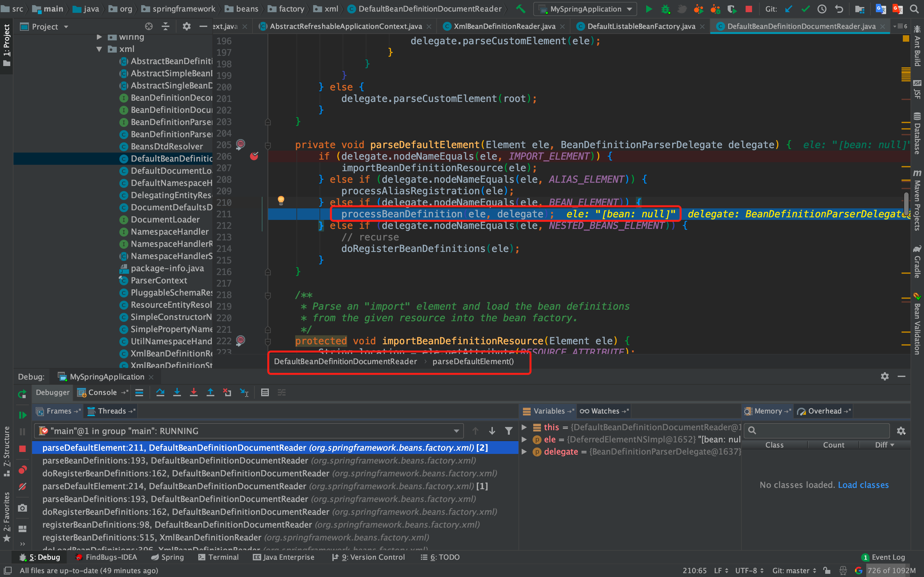The image size is (924, 577).
Task: Open Search Everywhere magnifier
Action: tap(914, 9)
